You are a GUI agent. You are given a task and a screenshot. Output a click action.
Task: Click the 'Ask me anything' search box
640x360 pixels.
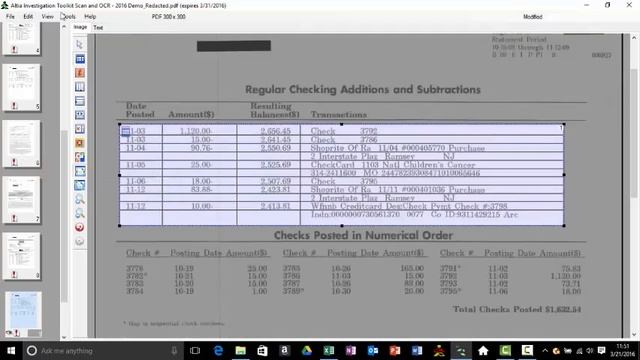pyautogui.click(x=102, y=351)
